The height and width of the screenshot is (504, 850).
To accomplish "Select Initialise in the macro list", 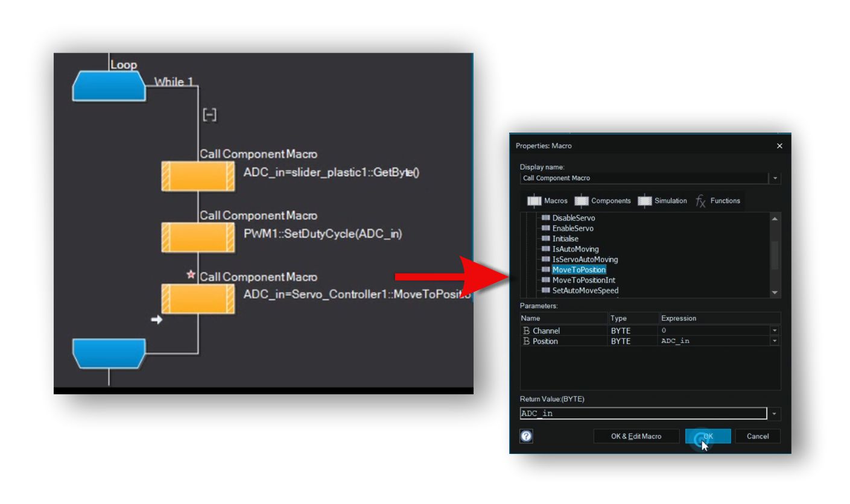I will [565, 239].
